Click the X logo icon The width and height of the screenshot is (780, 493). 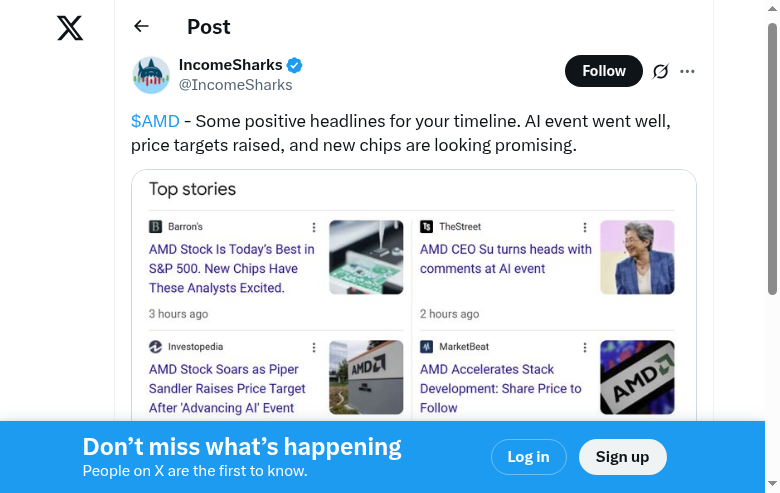pos(70,28)
